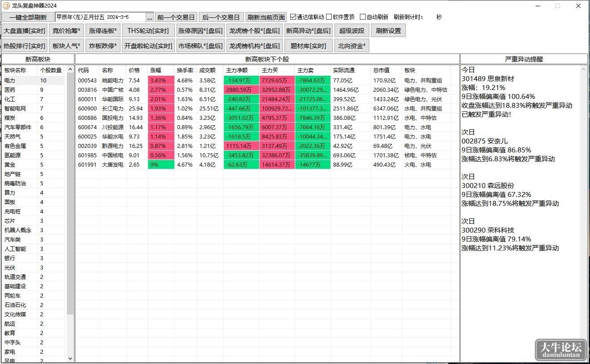Click 刷新当前页面 button
The height and width of the screenshot is (364, 590).
pyautogui.click(x=266, y=17)
